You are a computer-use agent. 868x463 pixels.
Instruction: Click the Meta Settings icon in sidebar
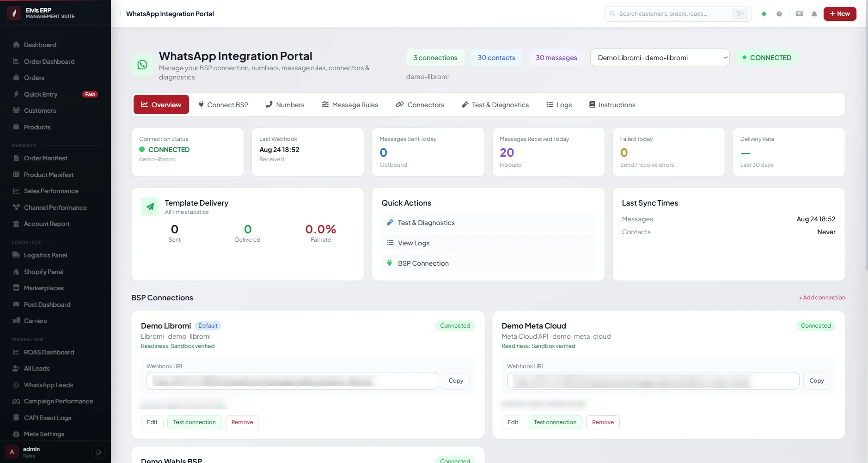pos(16,434)
